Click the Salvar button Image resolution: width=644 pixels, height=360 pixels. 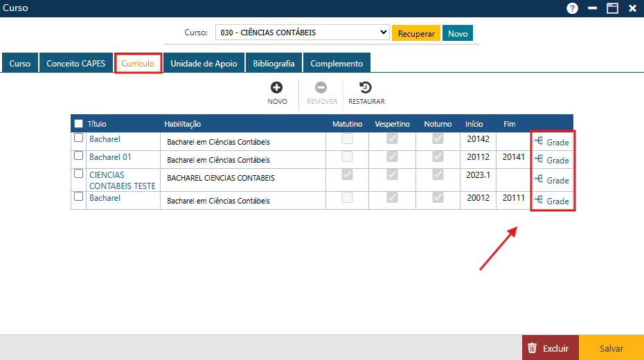click(611, 348)
